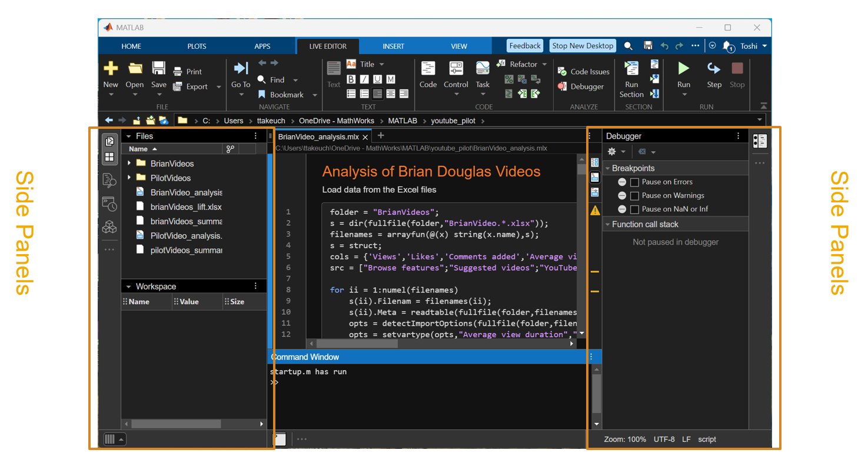The width and height of the screenshot is (868, 473).
Task: Expand the BrianVideos folder
Action: click(129, 164)
